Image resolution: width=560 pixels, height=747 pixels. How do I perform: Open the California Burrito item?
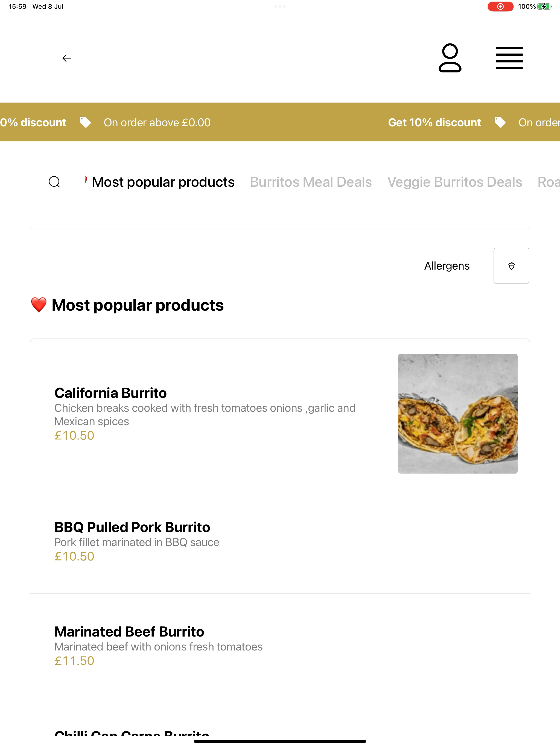click(280, 414)
